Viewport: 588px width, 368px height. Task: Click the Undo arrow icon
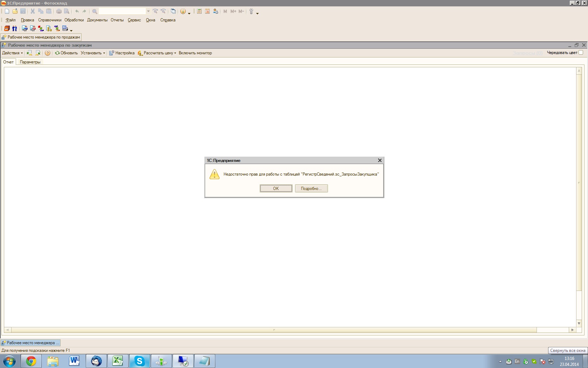pyautogui.click(x=77, y=12)
